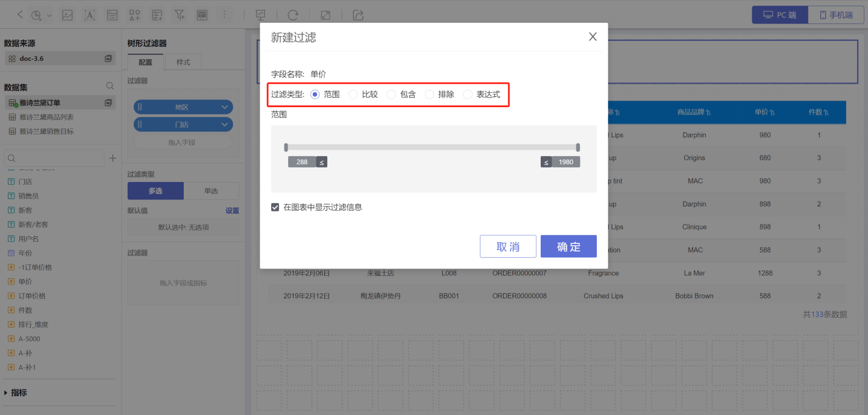Click the share export icon in toolbar
The image size is (868, 415).
[x=358, y=15]
